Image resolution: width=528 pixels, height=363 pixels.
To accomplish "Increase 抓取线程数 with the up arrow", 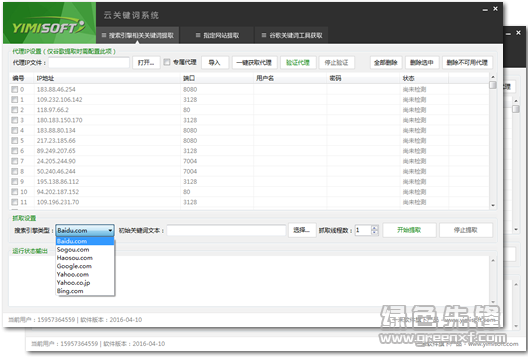I will 375,228.
